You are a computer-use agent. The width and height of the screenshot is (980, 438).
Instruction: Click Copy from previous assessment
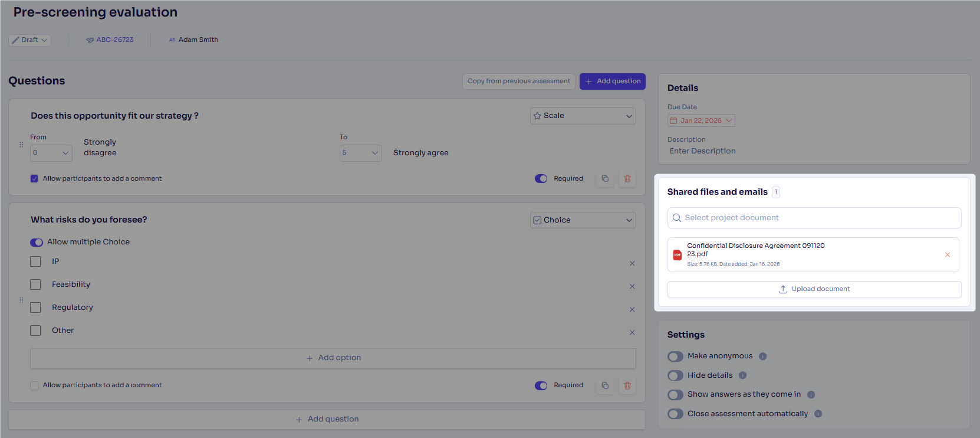(519, 81)
